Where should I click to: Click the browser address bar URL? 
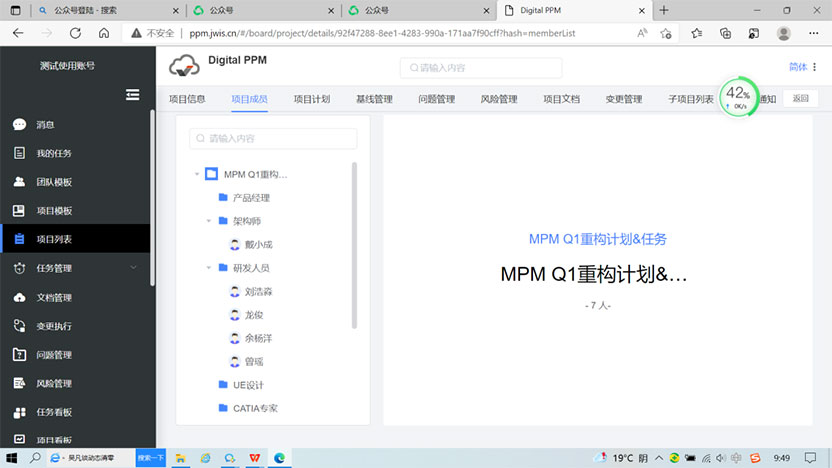point(382,33)
